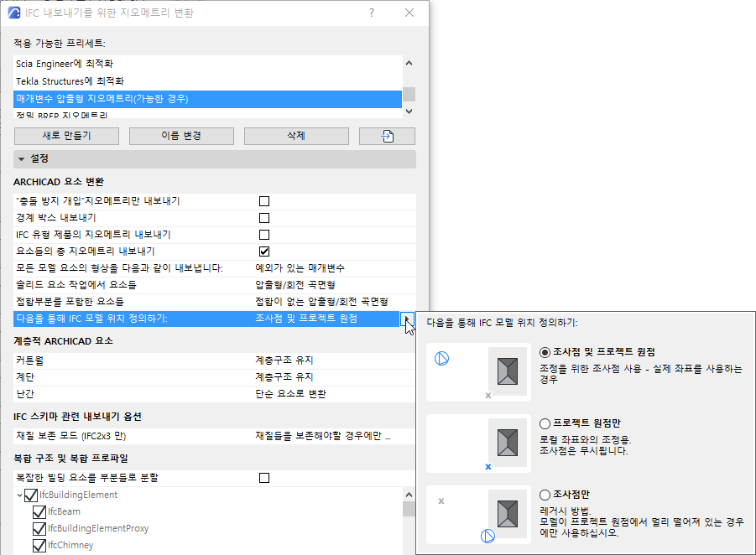This screenshot has width=756, height=555.
Task: Toggle IFC 유형 제품의 지오메트리 내보내기 checkbox
Action: point(264,235)
